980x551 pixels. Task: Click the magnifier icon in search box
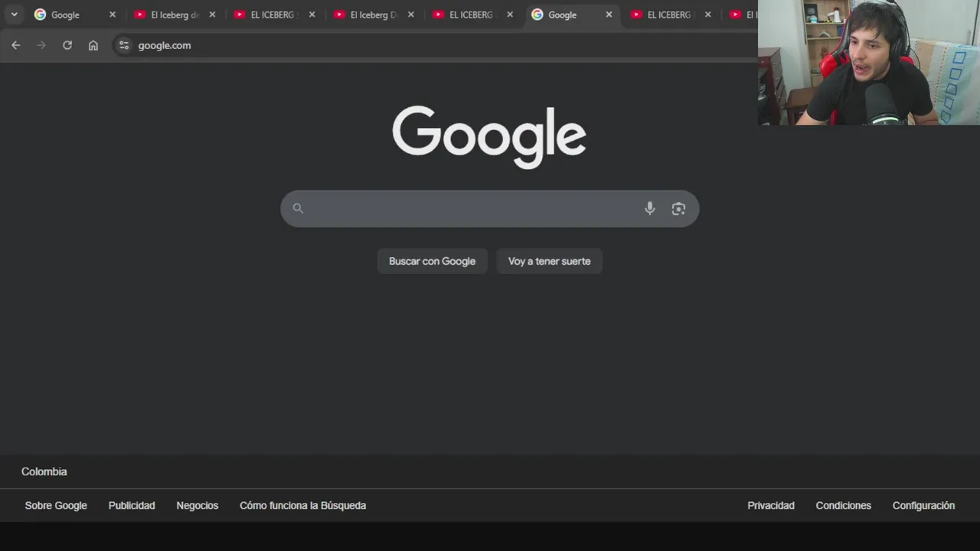point(298,208)
